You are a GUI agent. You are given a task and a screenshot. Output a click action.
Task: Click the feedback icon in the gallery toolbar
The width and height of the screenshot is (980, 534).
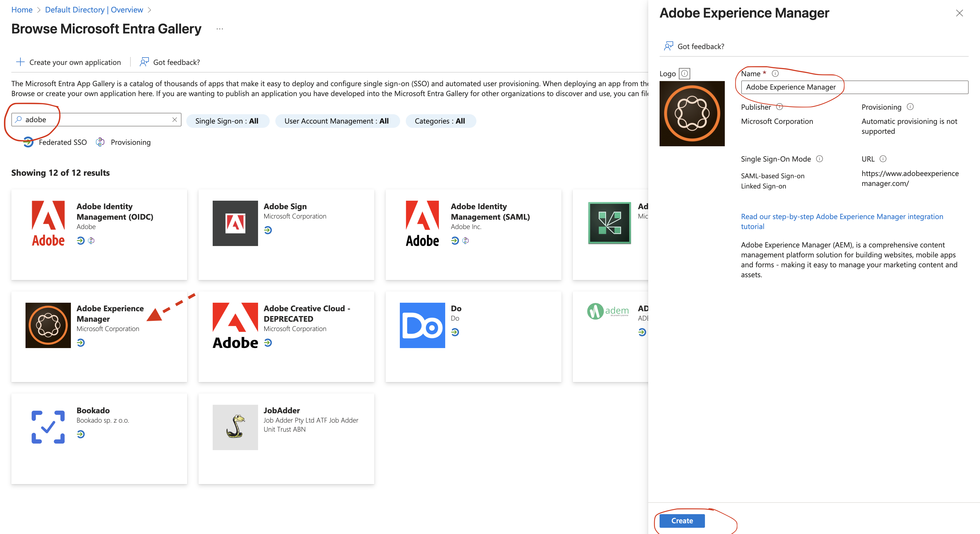click(x=144, y=62)
